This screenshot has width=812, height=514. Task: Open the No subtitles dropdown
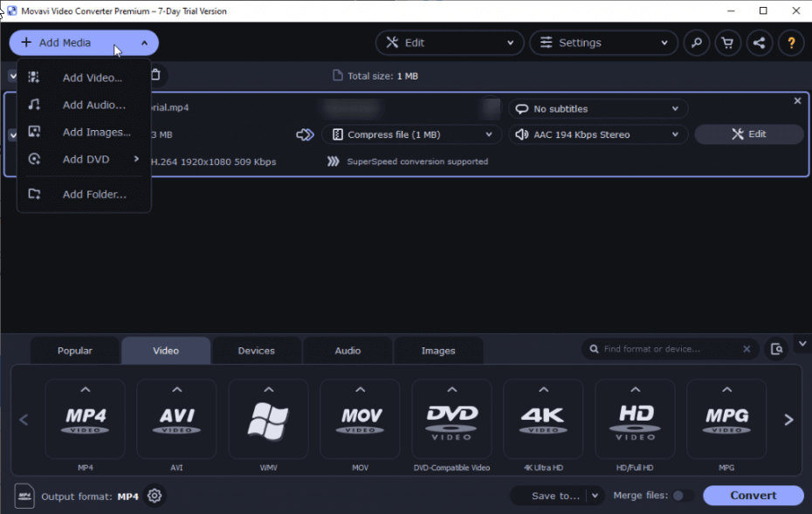[x=598, y=109]
